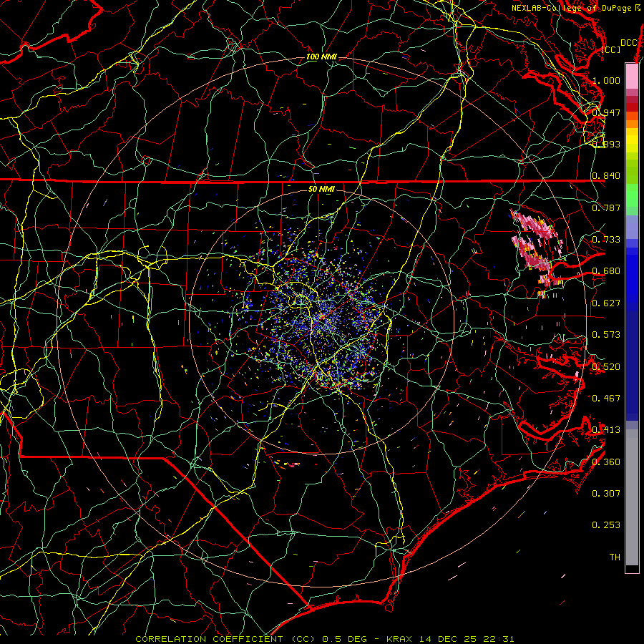Select the 0.787 scale value
644x644 pixels.
(606, 208)
